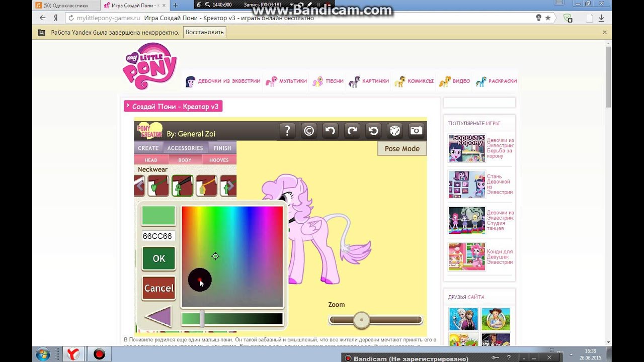
Task: Click the hex code field 66CC66
Action: pos(157,236)
